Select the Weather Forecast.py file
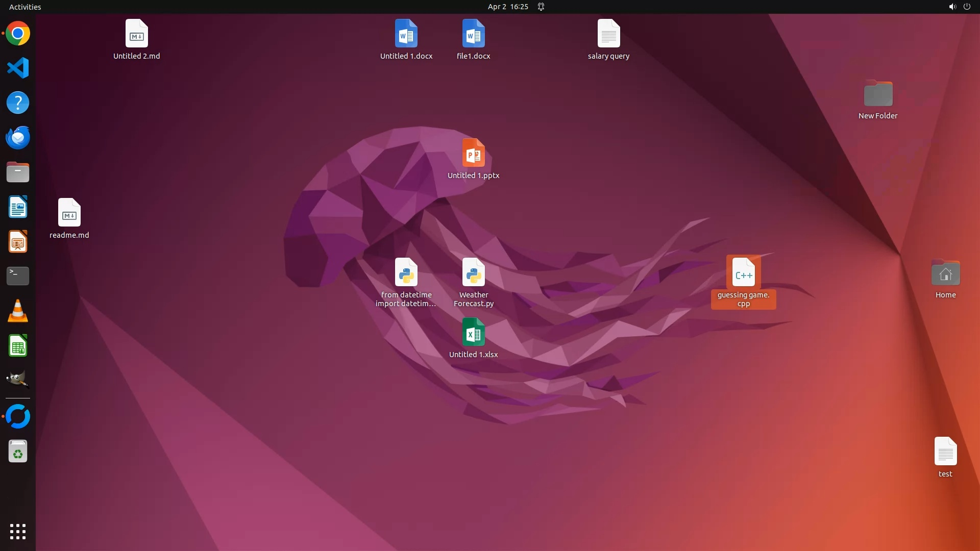Viewport: 980px width, 551px height. click(473, 273)
